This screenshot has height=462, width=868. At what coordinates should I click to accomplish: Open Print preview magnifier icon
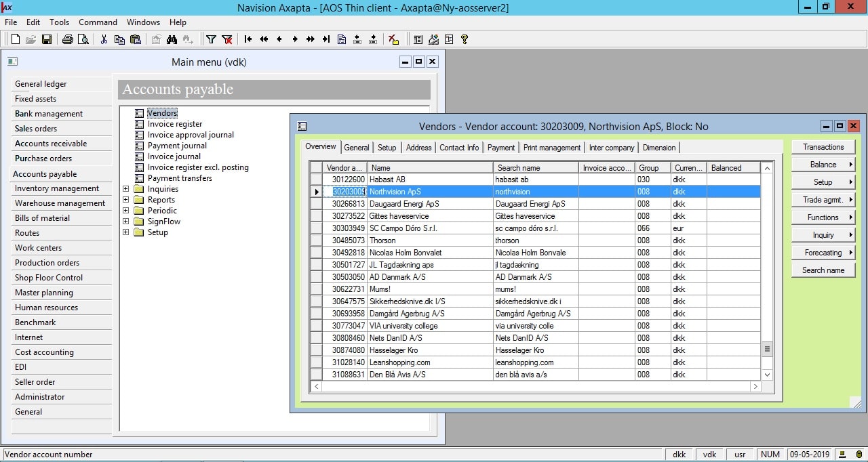click(83, 39)
